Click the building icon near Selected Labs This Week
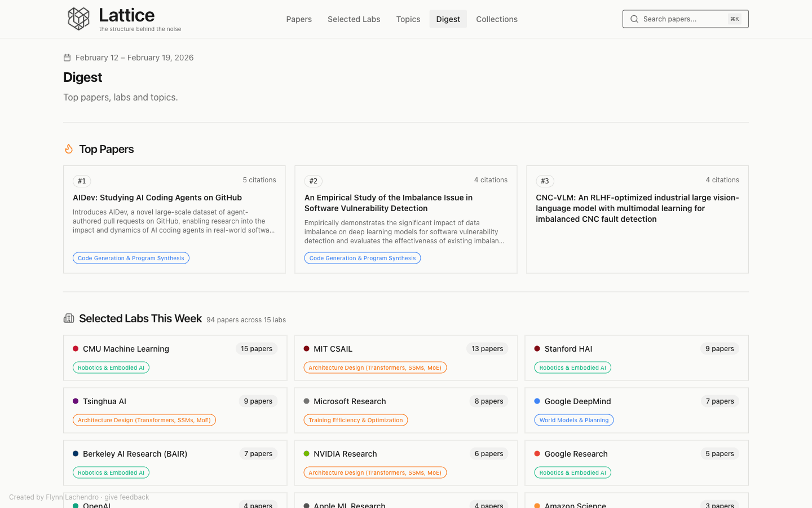Image resolution: width=812 pixels, height=508 pixels. pyautogui.click(x=68, y=318)
